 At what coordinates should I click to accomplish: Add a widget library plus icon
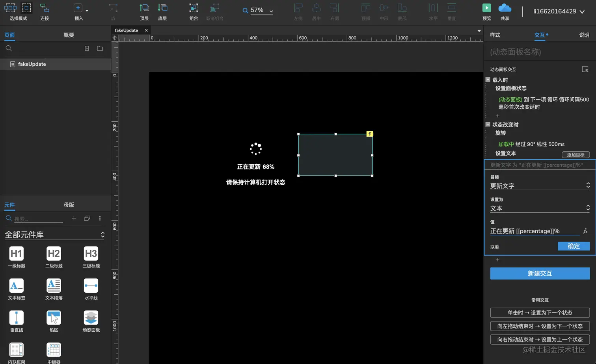point(74,218)
